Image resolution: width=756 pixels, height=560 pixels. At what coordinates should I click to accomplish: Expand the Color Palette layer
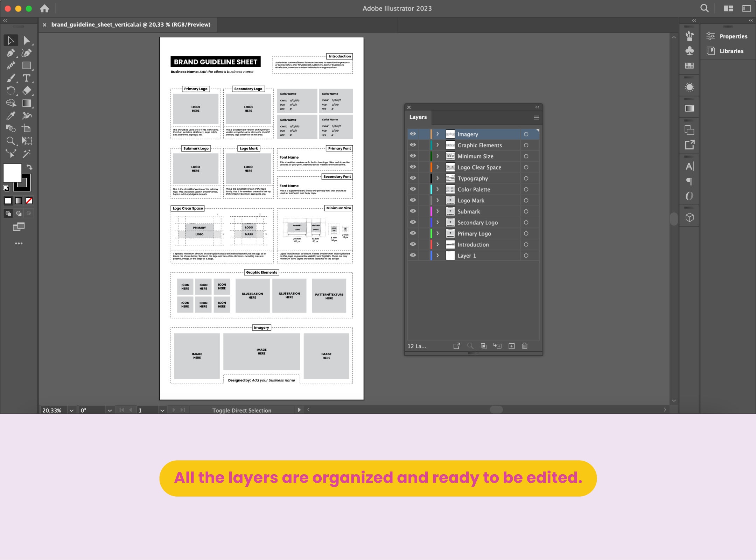coord(438,189)
